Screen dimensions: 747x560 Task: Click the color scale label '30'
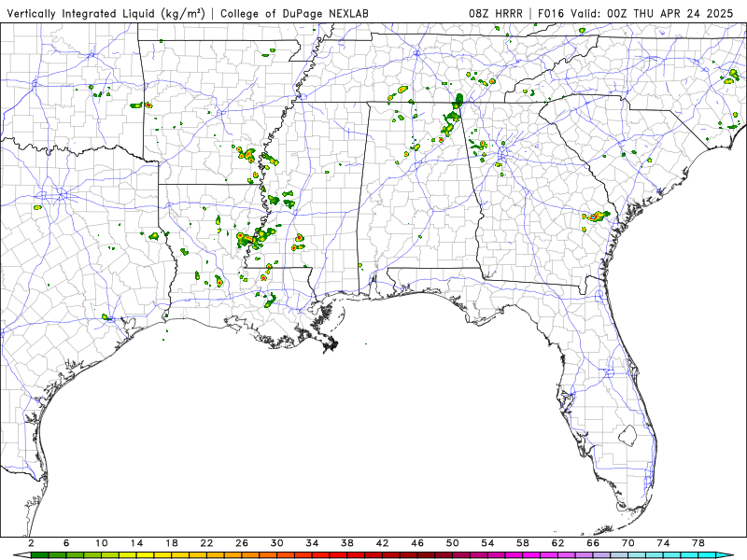coord(277,543)
